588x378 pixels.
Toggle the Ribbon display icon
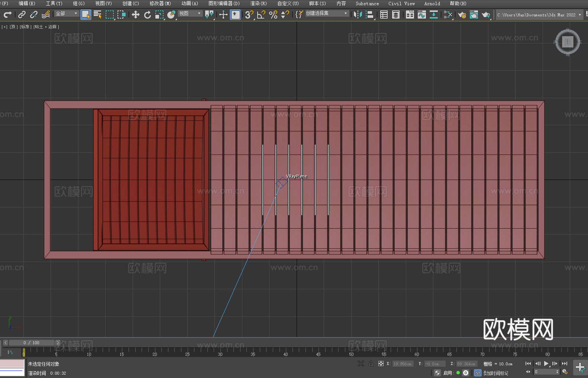pyautogui.click(x=410, y=14)
